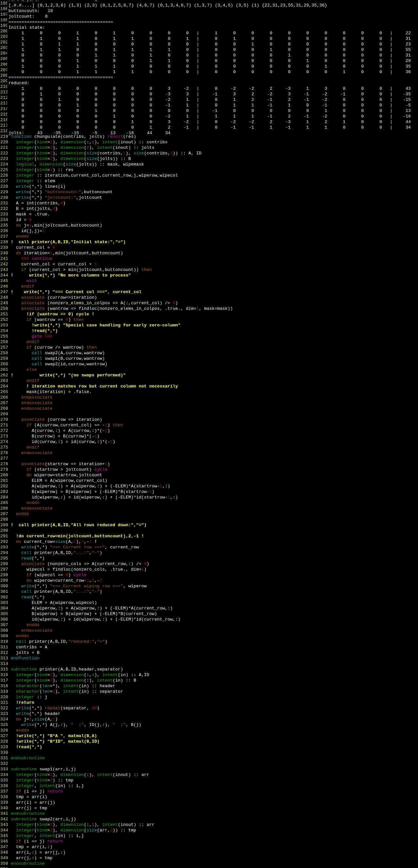Click the 'arr(j,:) = tmp' line
This screenshot has height=868, width=418.
pos(34,858)
